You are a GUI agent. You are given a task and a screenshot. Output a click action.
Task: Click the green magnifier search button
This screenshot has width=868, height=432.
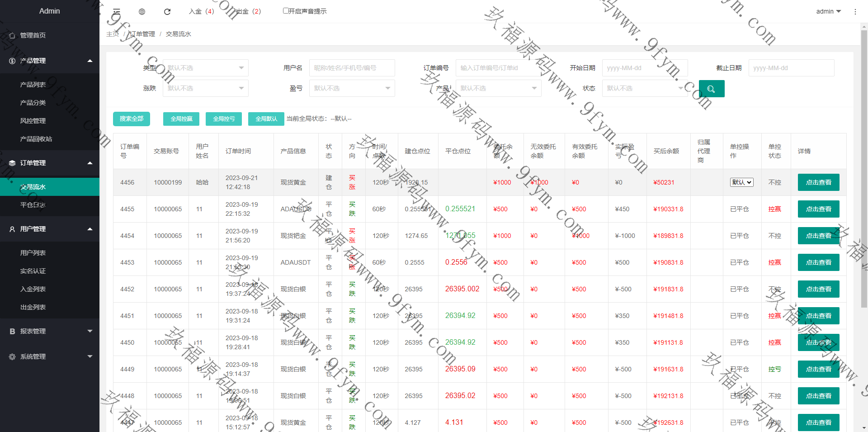(x=711, y=89)
